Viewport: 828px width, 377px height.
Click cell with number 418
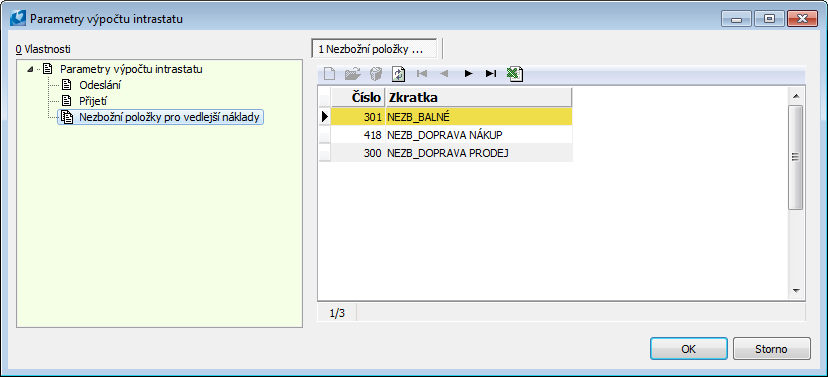pos(358,135)
